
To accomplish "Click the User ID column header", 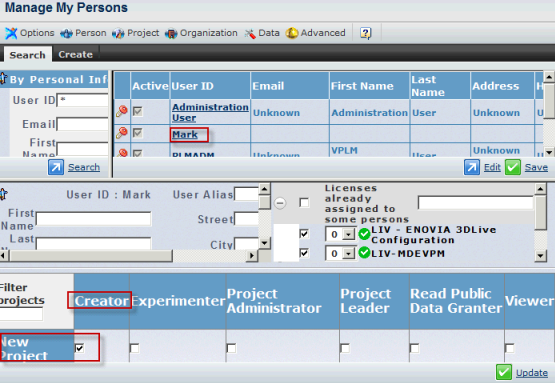I will pyautogui.click(x=210, y=86).
